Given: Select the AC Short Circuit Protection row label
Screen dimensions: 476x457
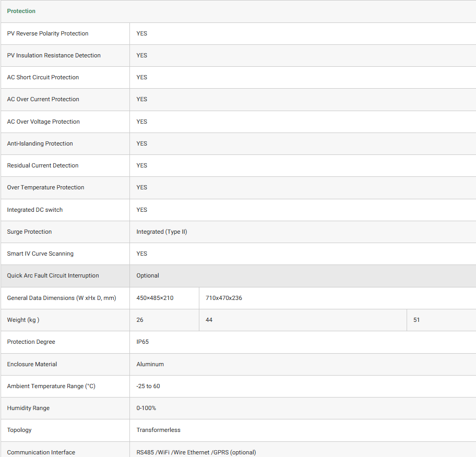Looking at the screenshot, I should 43,77.
